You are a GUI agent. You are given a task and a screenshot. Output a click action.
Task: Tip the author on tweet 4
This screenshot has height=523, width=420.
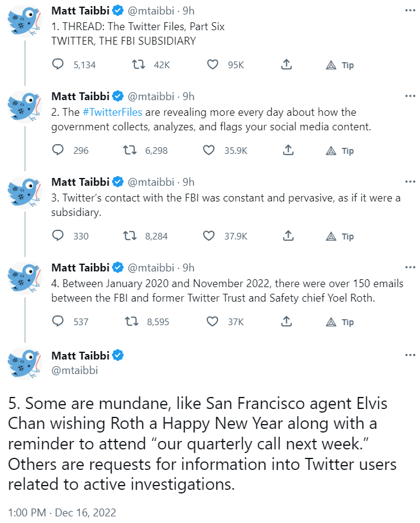click(x=340, y=322)
